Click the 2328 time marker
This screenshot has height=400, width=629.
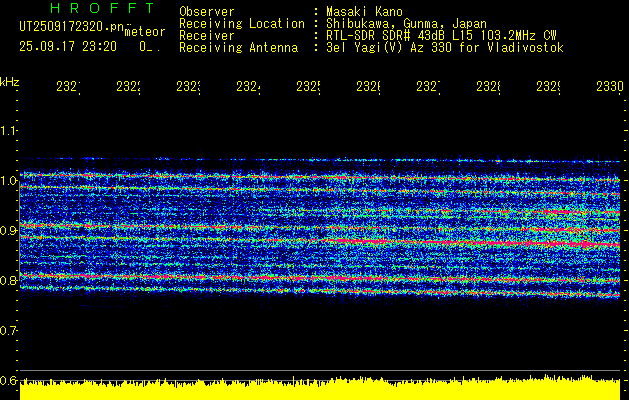click(488, 87)
